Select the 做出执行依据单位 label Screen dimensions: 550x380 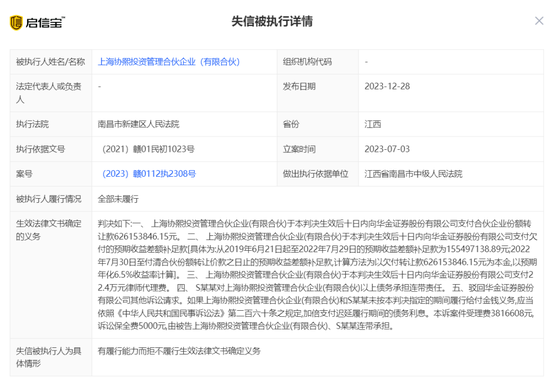316,174
